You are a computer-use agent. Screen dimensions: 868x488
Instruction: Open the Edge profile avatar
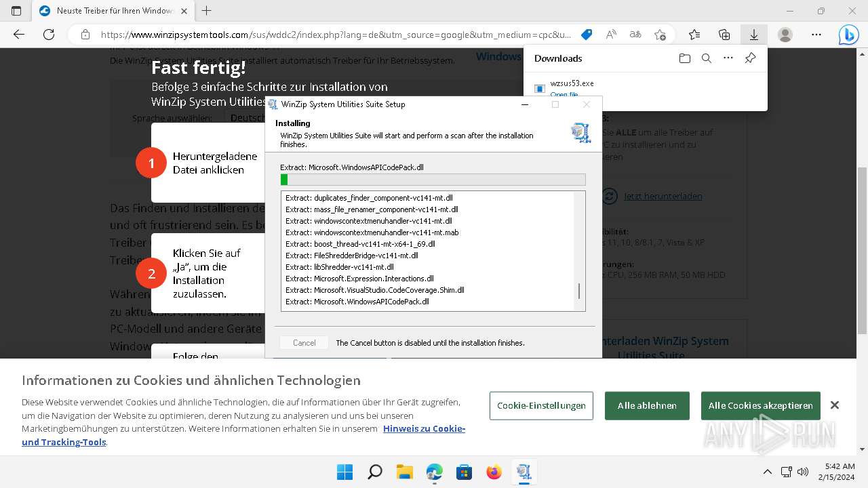pos(785,35)
